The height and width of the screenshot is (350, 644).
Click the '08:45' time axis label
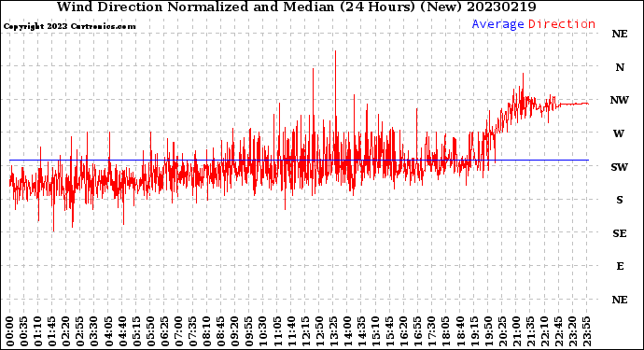[221, 331]
